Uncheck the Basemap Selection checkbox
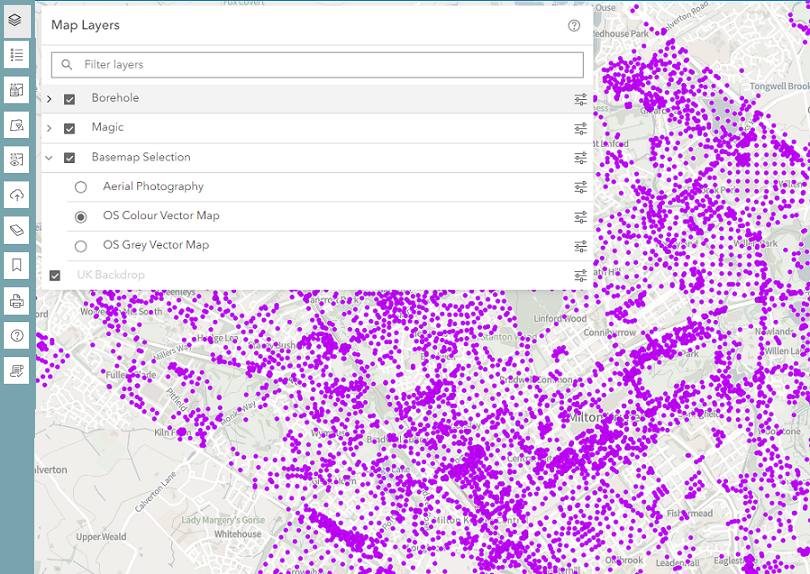The width and height of the screenshot is (810, 574). tap(69, 158)
